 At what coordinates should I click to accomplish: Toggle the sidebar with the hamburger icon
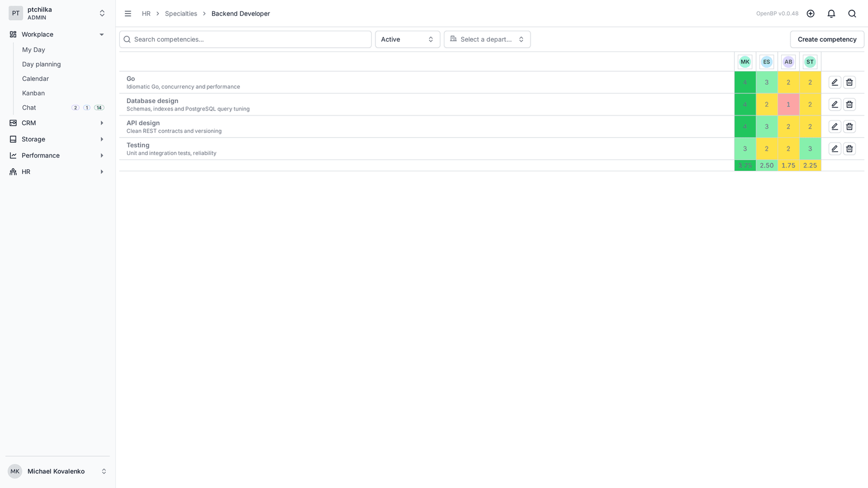(x=128, y=14)
